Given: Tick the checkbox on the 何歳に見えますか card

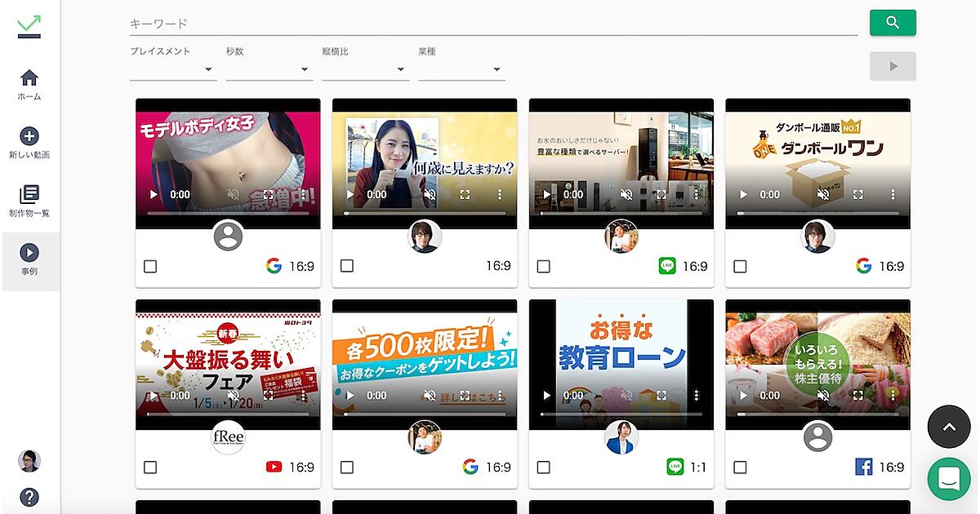Looking at the screenshot, I should pos(347,266).
